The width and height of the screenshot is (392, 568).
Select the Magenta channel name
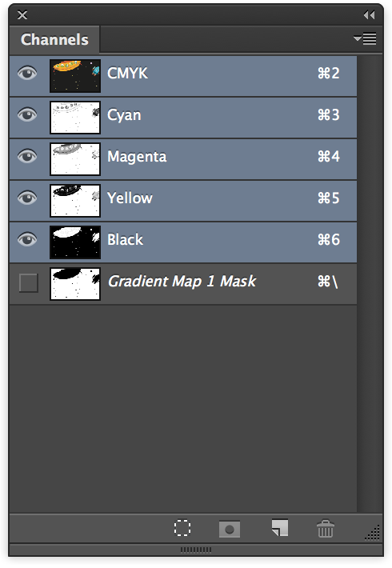click(137, 157)
